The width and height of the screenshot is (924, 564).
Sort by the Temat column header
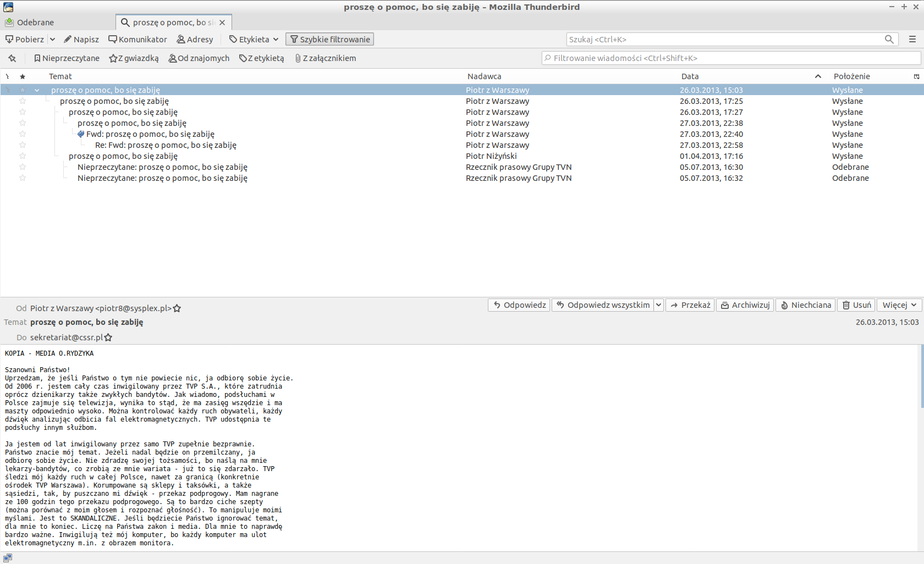(x=60, y=76)
